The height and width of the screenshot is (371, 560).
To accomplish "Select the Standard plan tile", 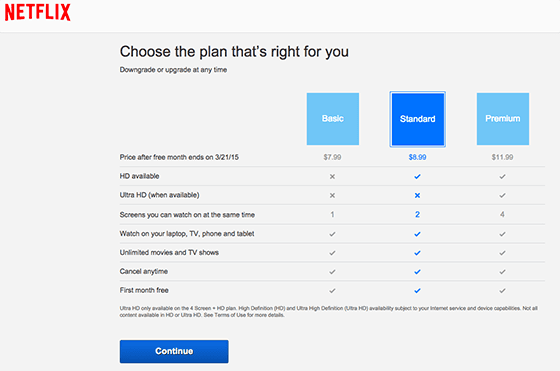I will pos(417,119).
